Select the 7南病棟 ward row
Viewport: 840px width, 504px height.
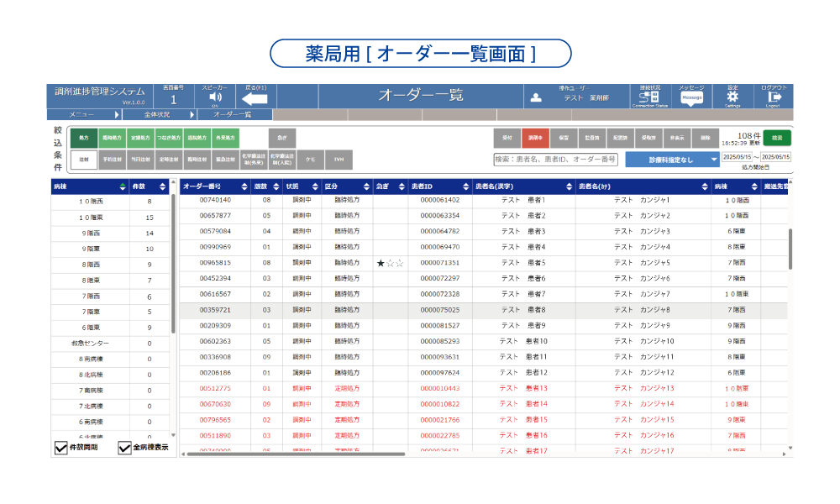(110, 391)
